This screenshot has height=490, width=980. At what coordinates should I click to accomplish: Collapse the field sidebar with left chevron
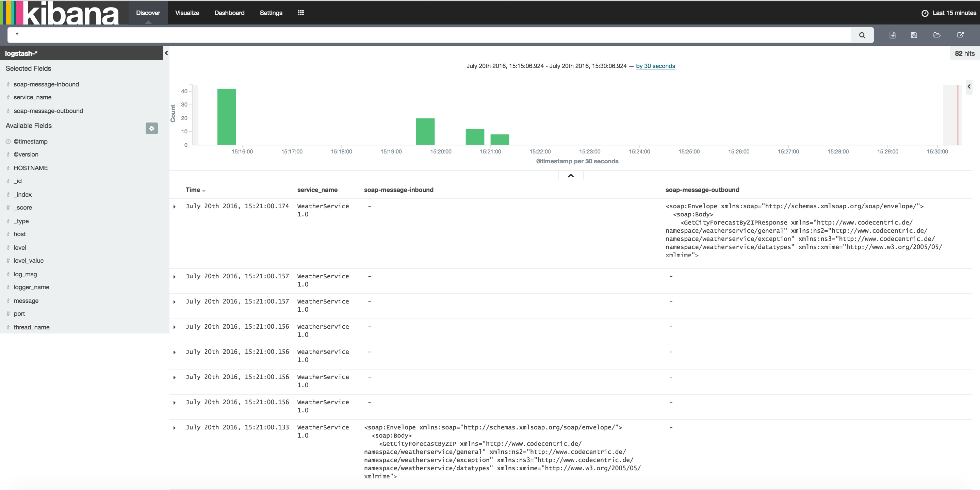click(166, 53)
